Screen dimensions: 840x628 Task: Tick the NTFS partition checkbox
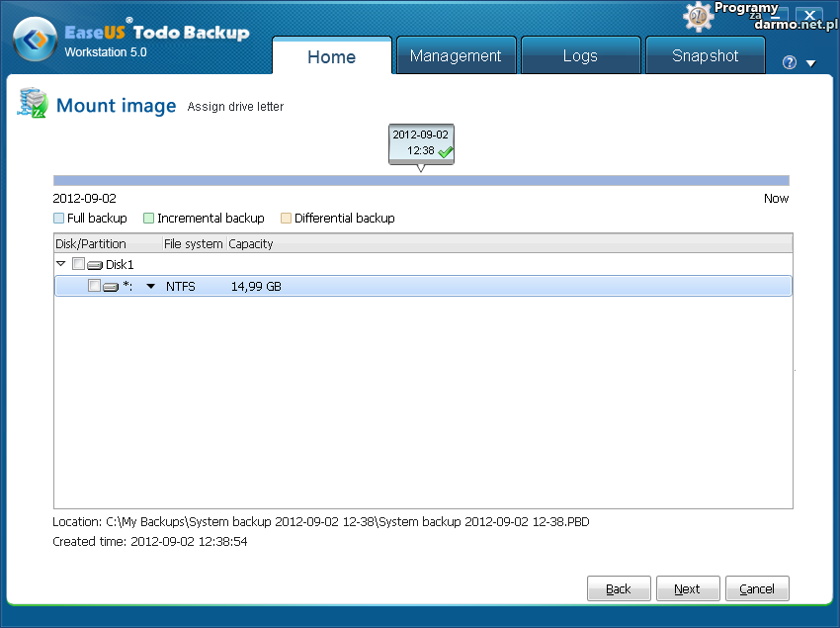pos(94,286)
